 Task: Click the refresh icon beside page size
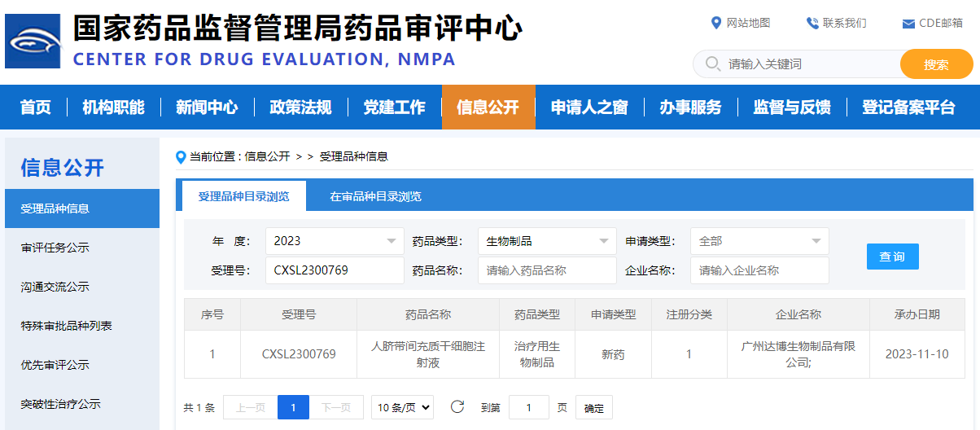coord(457,406)
